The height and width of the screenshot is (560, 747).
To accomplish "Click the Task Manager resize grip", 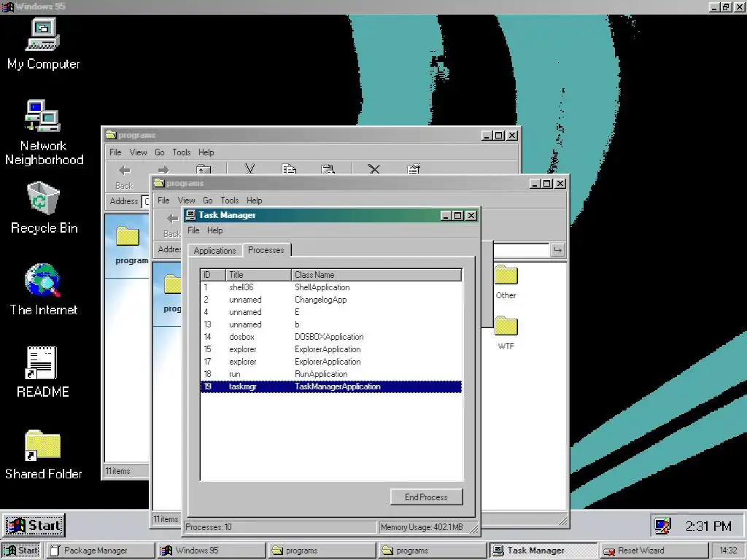I will click(x=474, y=528).
